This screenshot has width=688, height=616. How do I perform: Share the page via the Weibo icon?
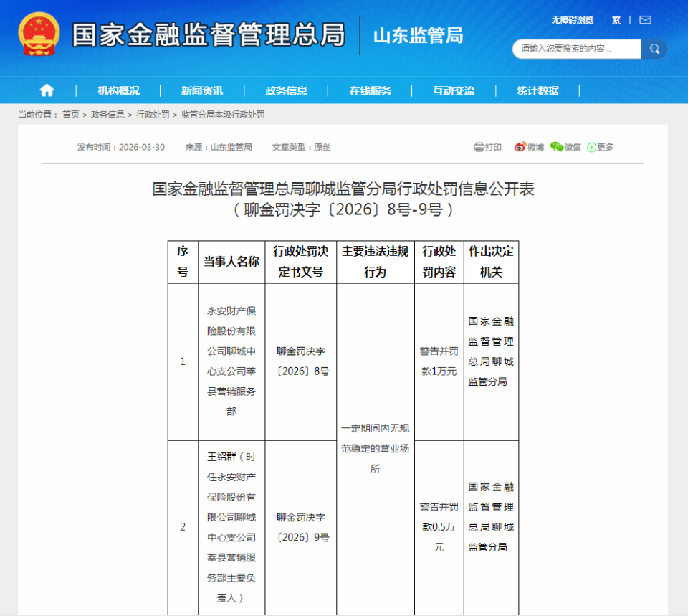(520, 147)
